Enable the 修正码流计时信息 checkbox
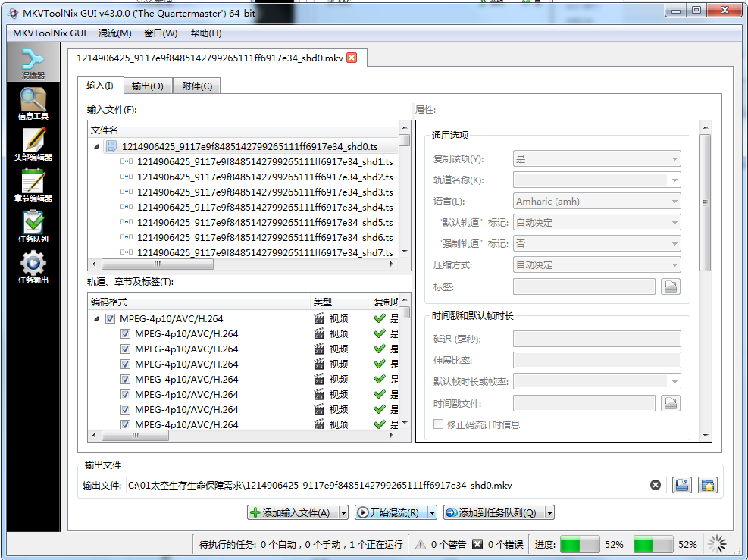Viewport: 748px width, 560px height. coord(438,424)
